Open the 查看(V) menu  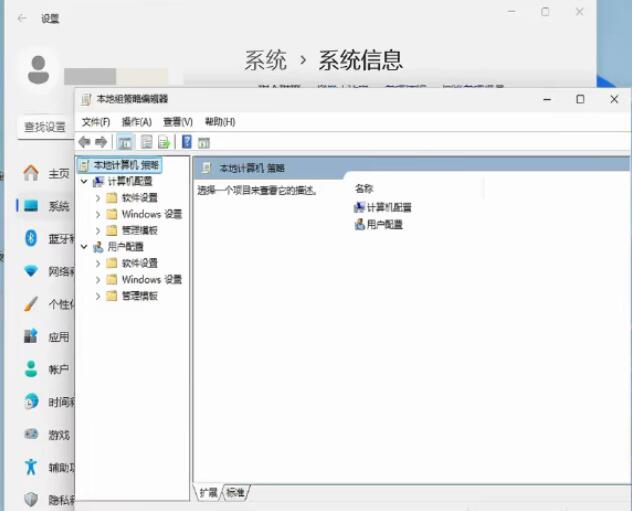click(x=178, y=122)
